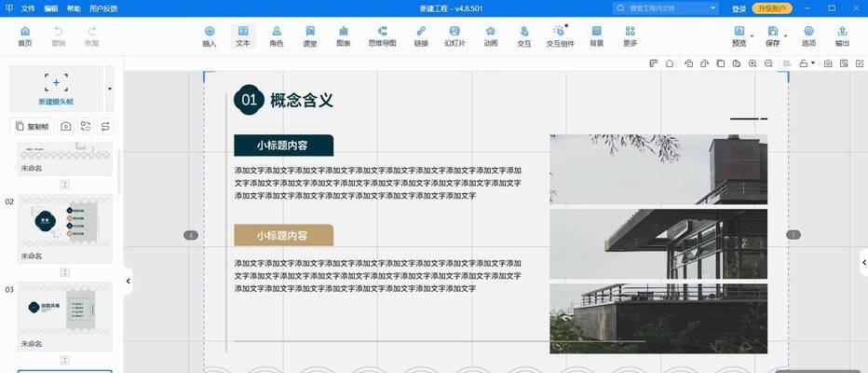Open dropdown arrow next to 新建镜头帧
This screenshot has width=868, height=373.
coord(110,89)
